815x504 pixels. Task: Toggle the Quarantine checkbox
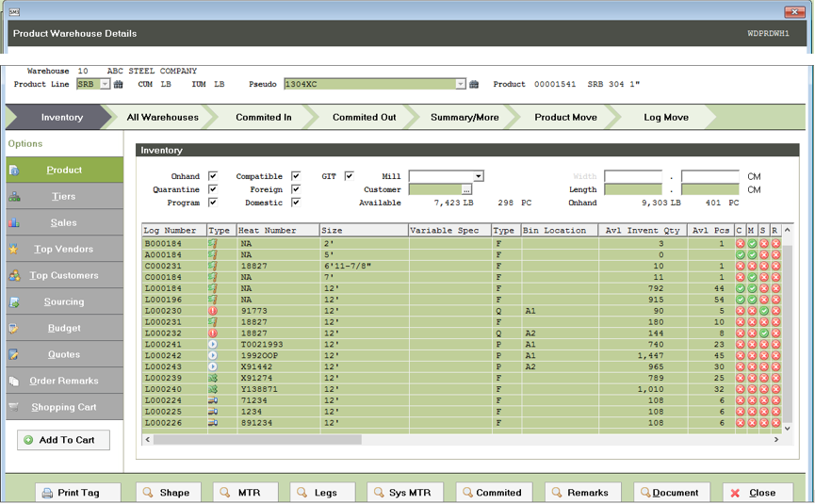click(x=213, y=189)
